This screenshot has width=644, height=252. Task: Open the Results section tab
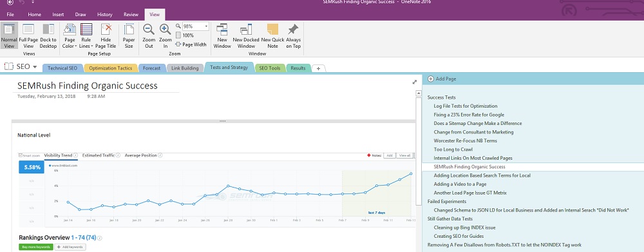(298, 68)
